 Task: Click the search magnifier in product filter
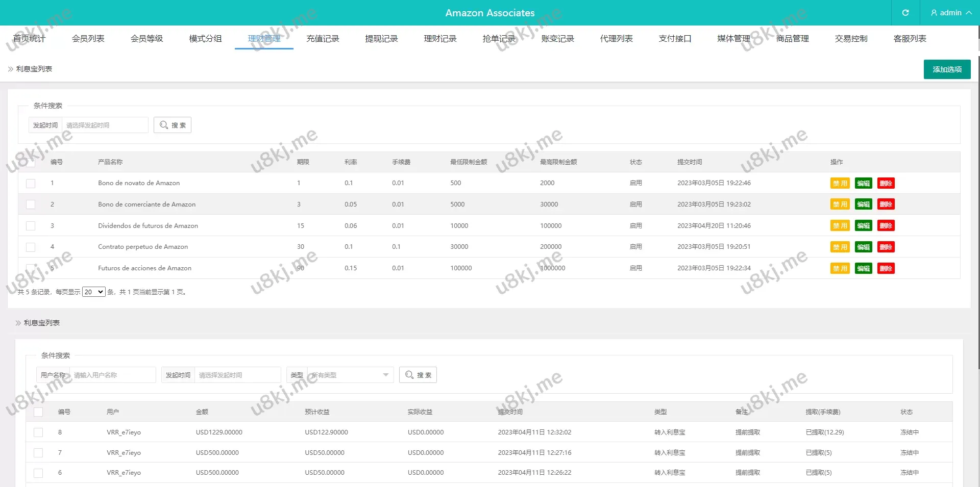point(164,125)
